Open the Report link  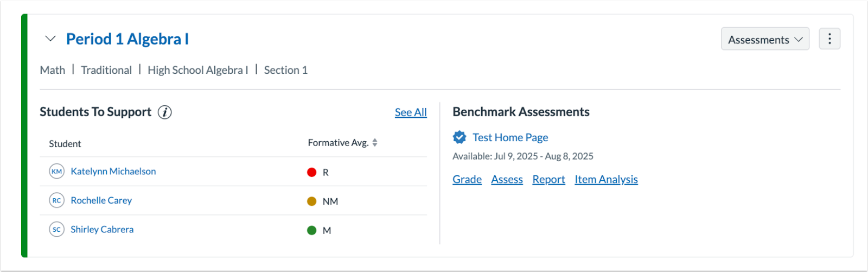pyautogui.click(x=548, y=180)
